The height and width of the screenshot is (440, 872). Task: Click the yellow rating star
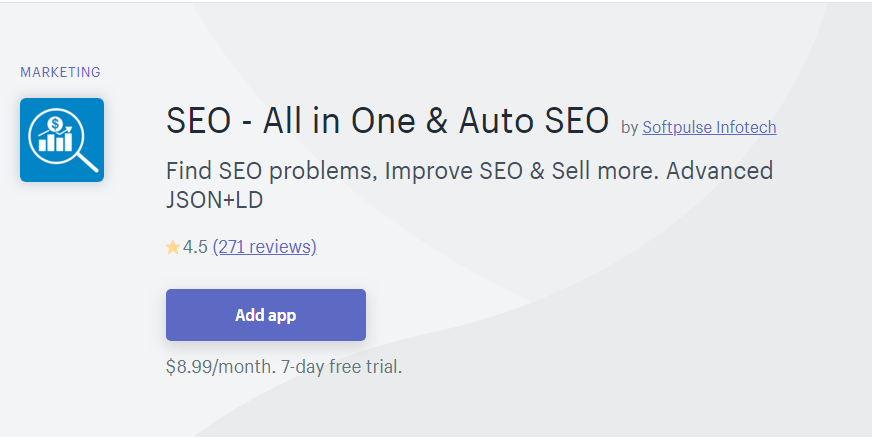pyautogui.click(x=173, y=247)
